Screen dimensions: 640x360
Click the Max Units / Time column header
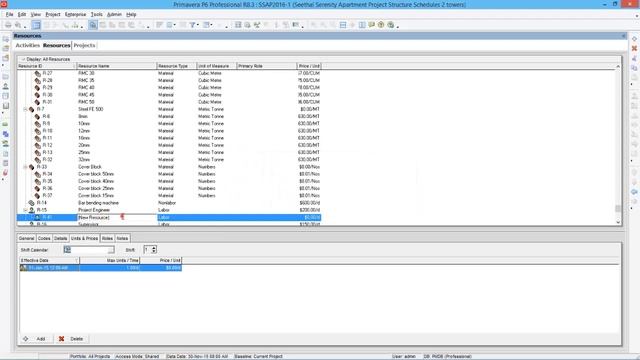(110, 260)
